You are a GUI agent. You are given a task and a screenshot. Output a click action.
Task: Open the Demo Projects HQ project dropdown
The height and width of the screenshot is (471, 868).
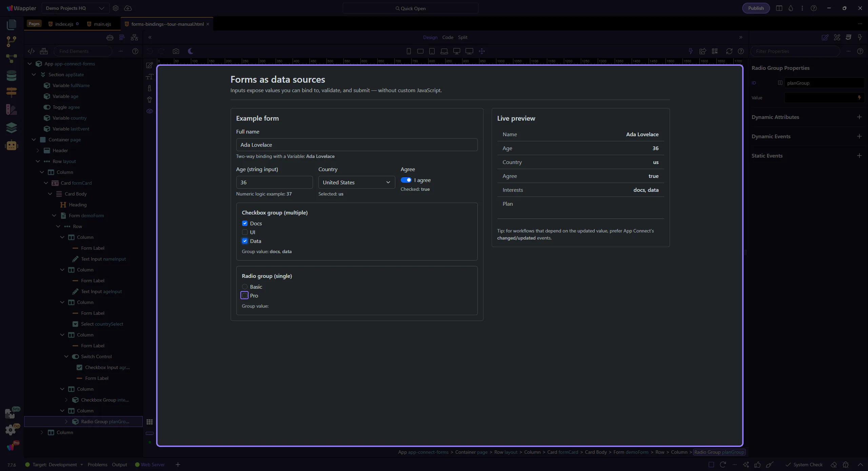click(x=75, y=8)
